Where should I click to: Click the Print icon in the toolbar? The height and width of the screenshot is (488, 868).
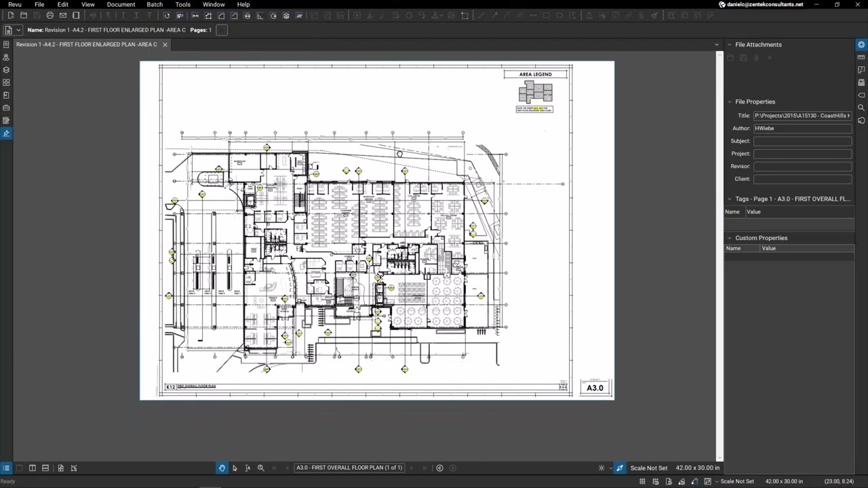click(x=50, y=16)
